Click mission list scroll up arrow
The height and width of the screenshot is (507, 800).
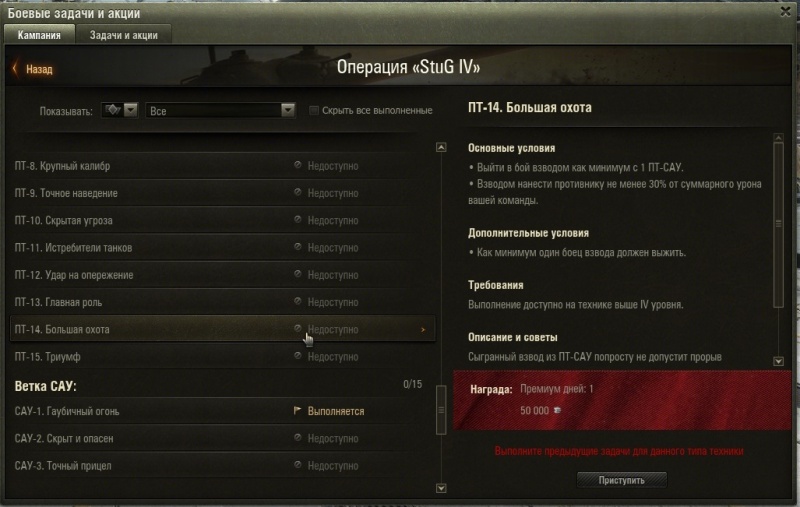coord(441,147)
